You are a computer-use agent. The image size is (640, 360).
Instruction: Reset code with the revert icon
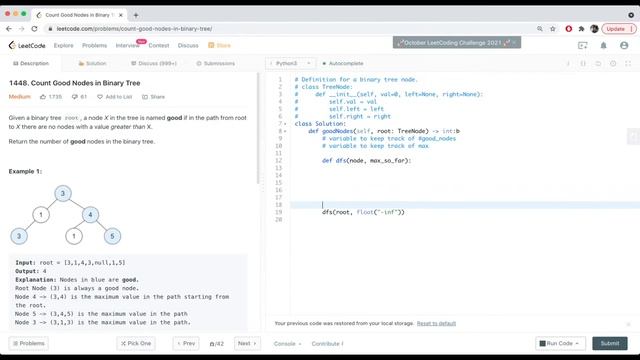click(x=598, y=64)
